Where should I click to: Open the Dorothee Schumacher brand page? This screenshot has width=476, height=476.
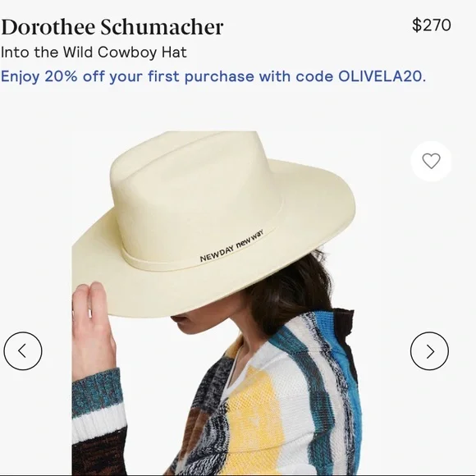(112, 27)
